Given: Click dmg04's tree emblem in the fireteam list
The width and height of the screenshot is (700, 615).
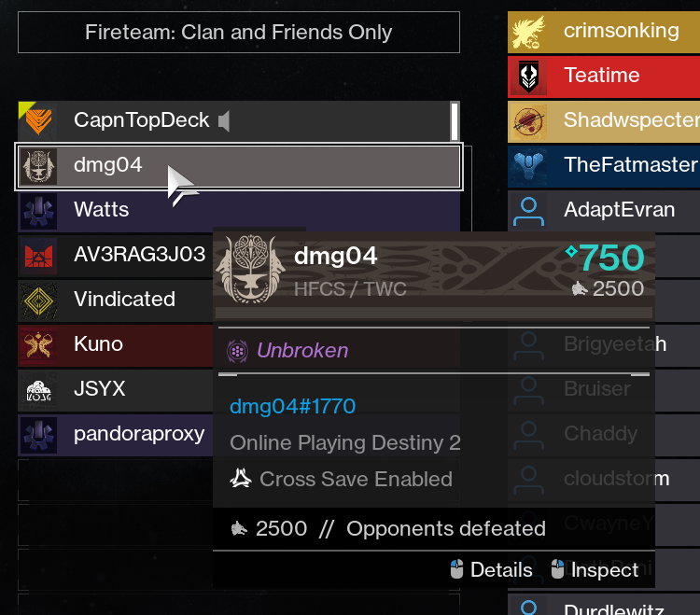Looking at the screenshot, I should coord(39,166).
